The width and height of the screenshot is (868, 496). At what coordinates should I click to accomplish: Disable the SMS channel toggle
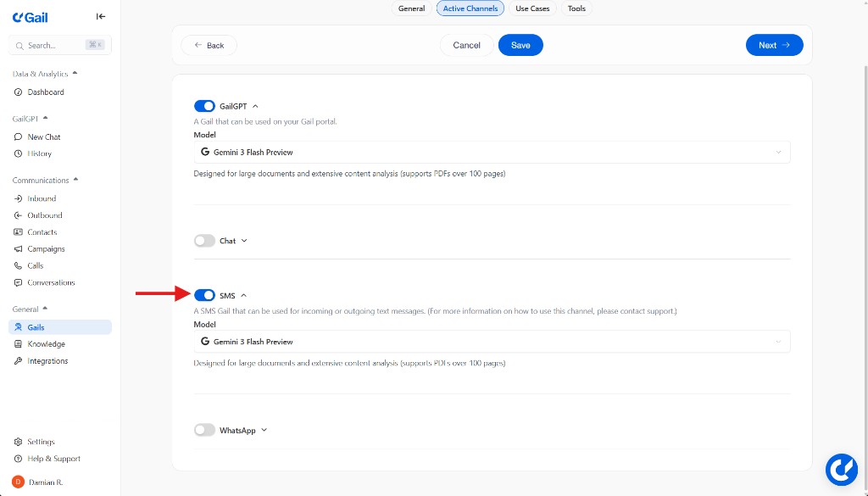204,295
